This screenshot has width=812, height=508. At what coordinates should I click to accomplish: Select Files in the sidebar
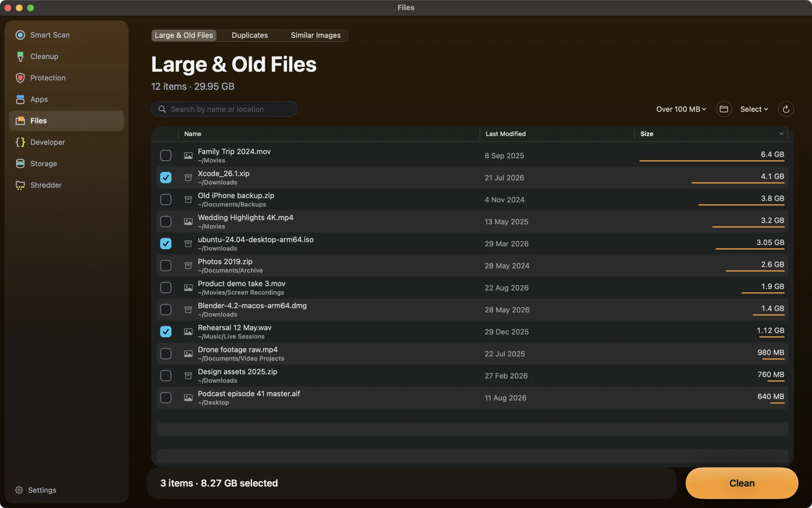point(66,121)
